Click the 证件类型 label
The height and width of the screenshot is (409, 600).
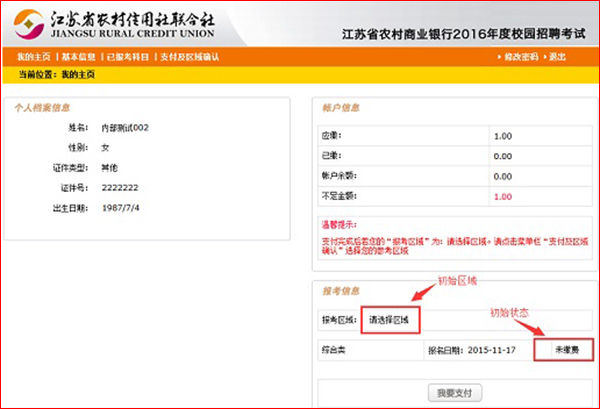[x=70, y=168]
